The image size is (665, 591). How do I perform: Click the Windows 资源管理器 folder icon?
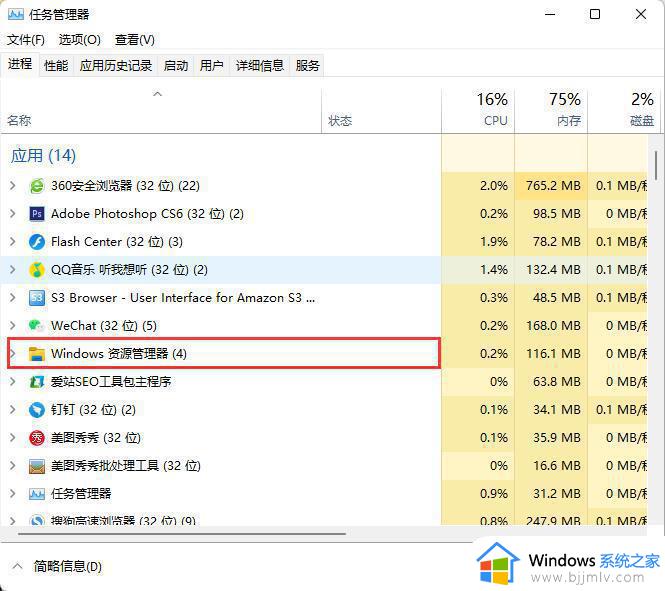click(x=37, y=354)
